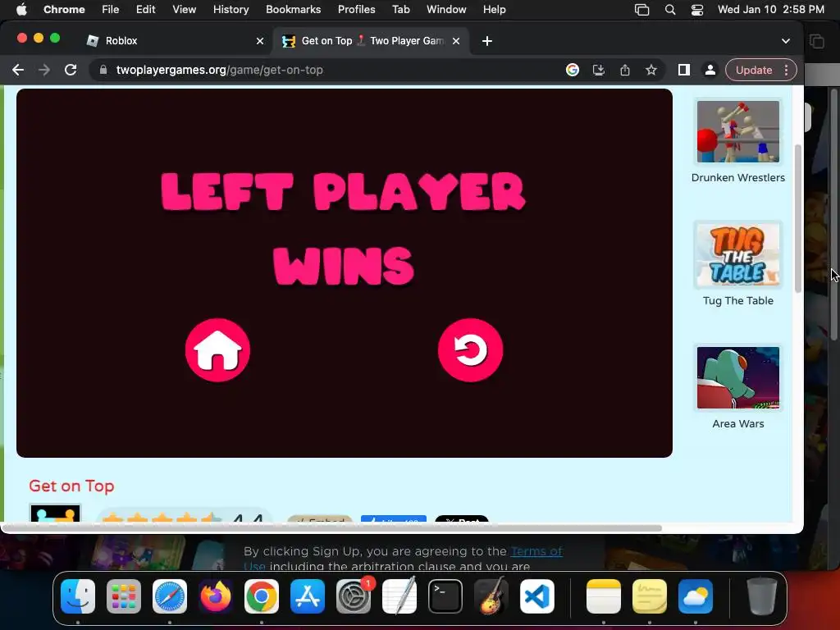Select the Get on Top tab
840x630 pixels.
pos(372,41)
